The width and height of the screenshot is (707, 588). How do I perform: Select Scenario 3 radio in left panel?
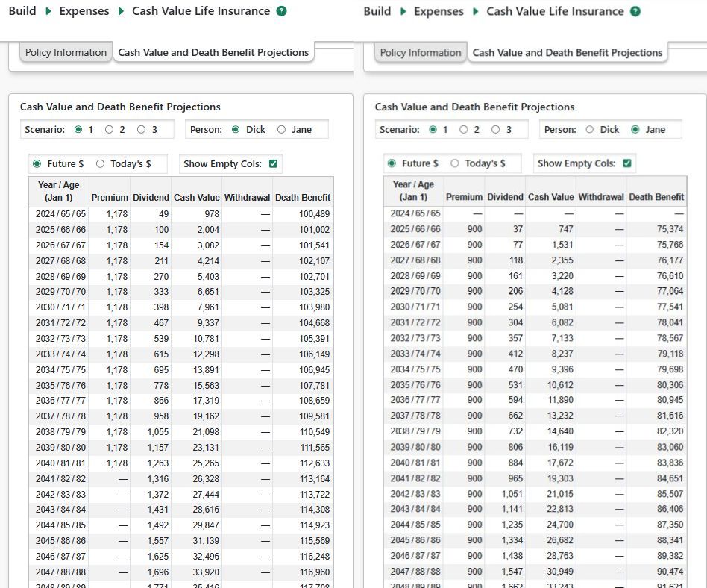[141, 130]
